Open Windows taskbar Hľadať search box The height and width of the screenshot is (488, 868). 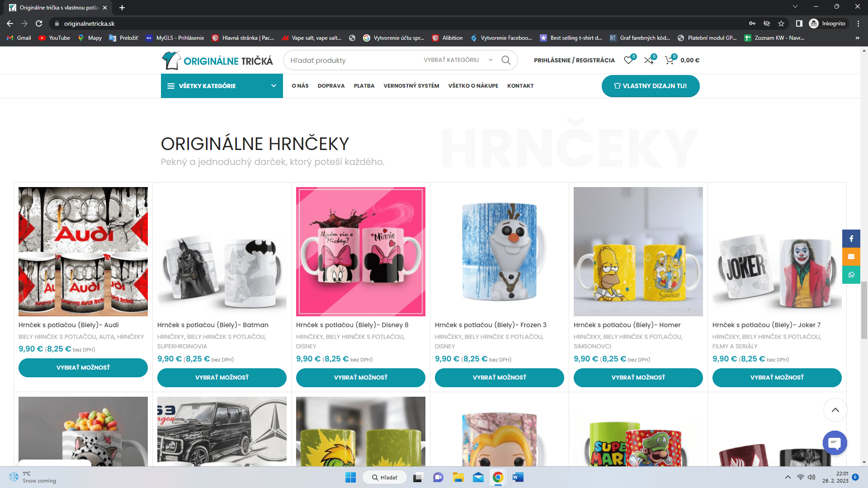point(385,477)
